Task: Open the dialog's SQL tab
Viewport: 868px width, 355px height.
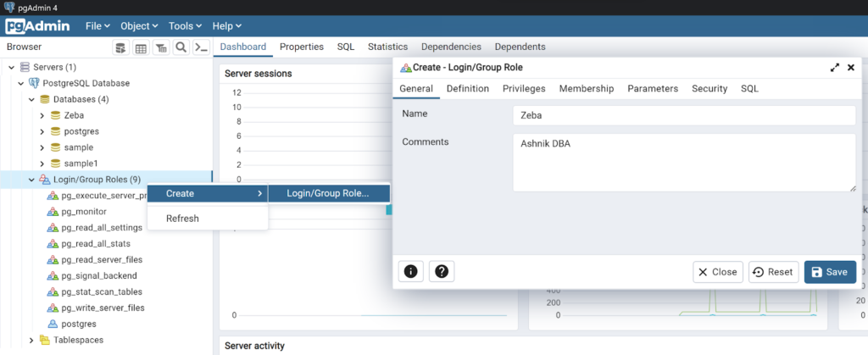Action: [749, 88]
